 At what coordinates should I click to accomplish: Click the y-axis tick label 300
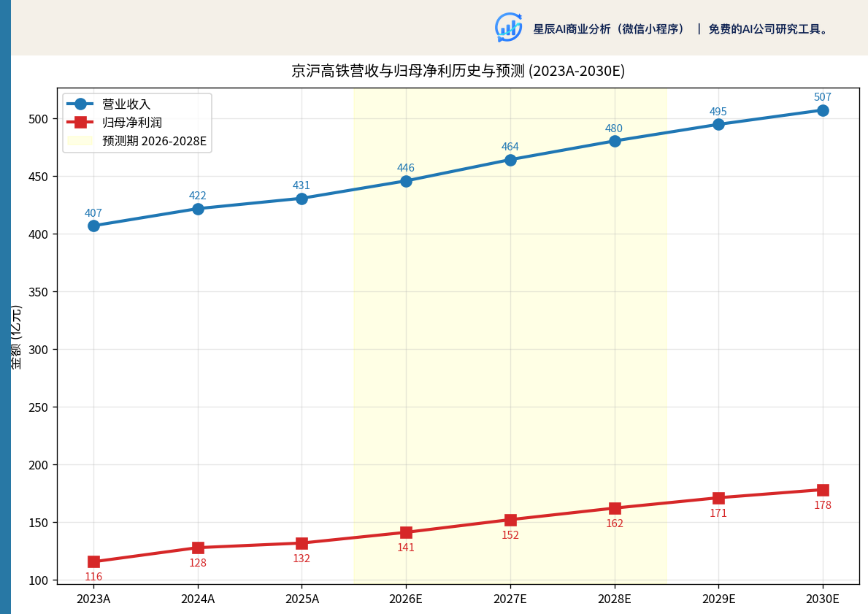click(38, 350)
